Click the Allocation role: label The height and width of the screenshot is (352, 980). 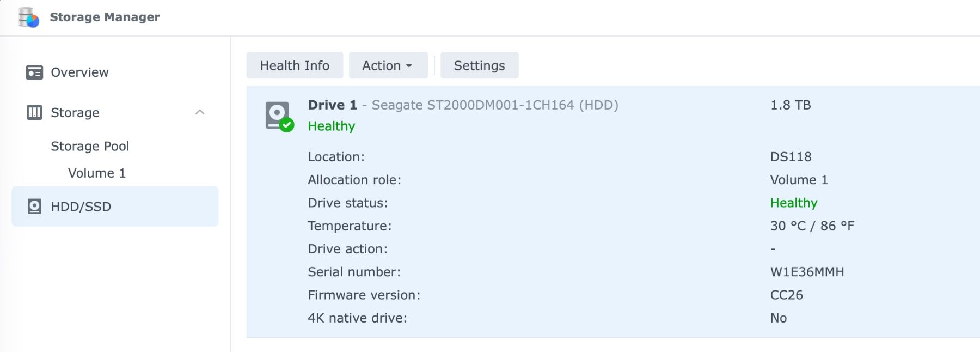tap(354, 180)
